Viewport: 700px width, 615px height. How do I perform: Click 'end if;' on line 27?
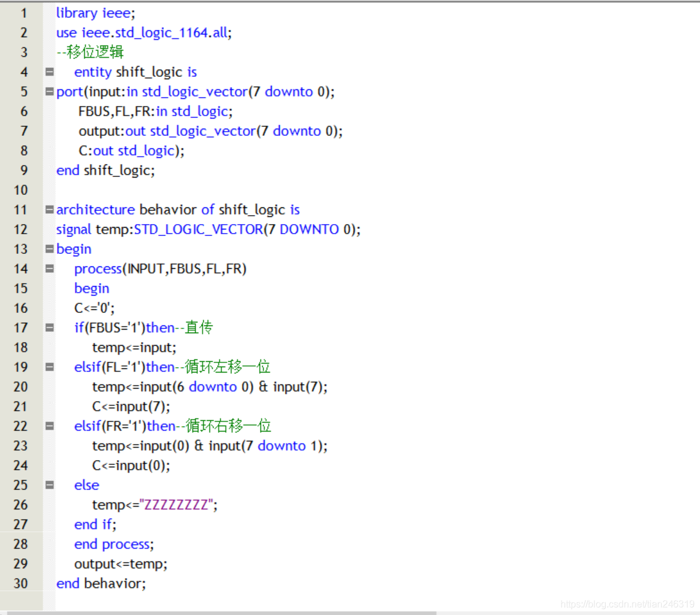(x=95, y=524)
